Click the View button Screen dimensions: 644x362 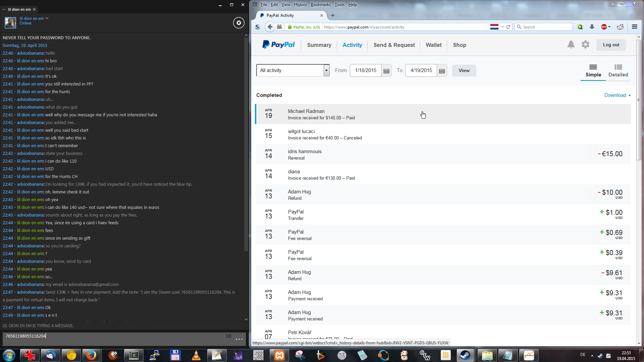[x=464, y=70]
